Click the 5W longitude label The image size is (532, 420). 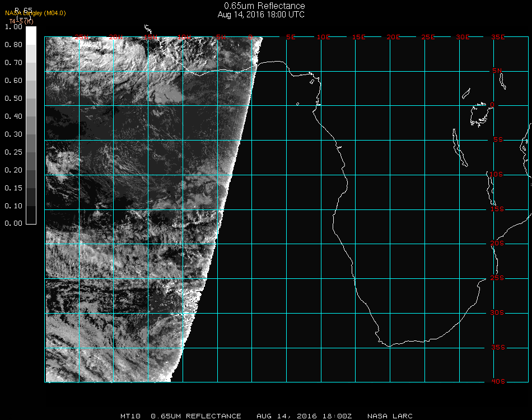point(221,37)
